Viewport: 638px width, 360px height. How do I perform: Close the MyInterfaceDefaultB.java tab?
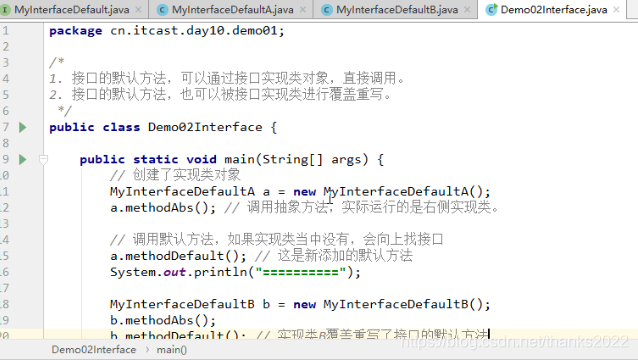[467, 9]
